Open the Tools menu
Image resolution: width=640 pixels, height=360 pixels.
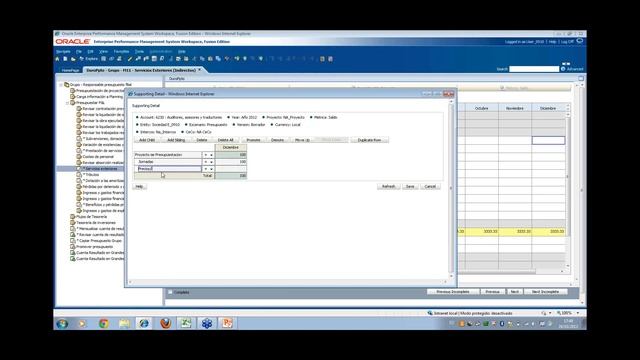pyautogui.click(x=139, y=52)
